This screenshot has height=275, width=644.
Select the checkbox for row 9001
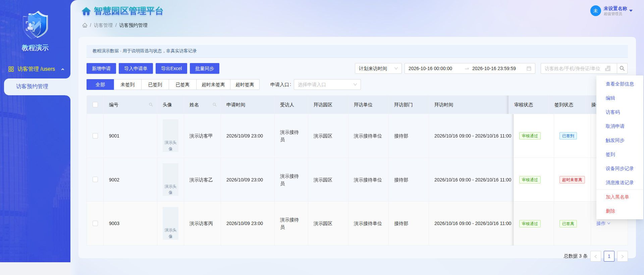pyautogui.click(x=95, y=136)
